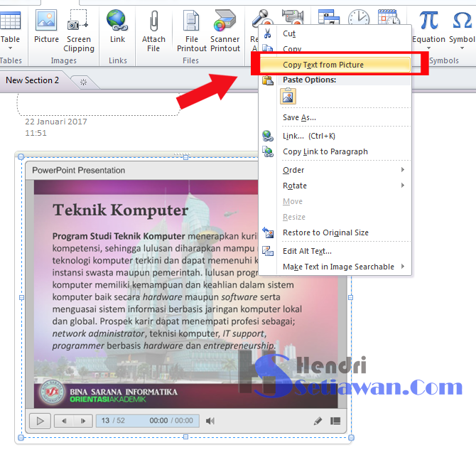Click the Date & Time calendar icon
The width and height of the screenshot is (476, 455).
389,17
